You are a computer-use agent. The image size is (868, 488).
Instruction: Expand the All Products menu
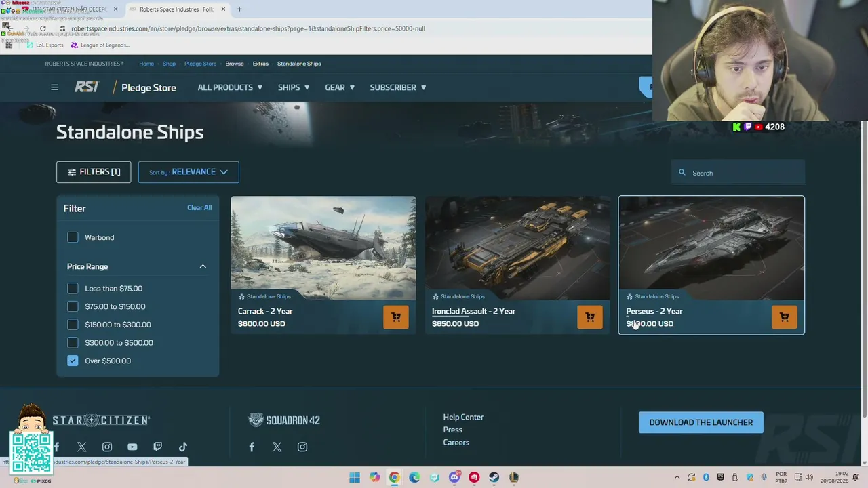[x=230, y=87]
